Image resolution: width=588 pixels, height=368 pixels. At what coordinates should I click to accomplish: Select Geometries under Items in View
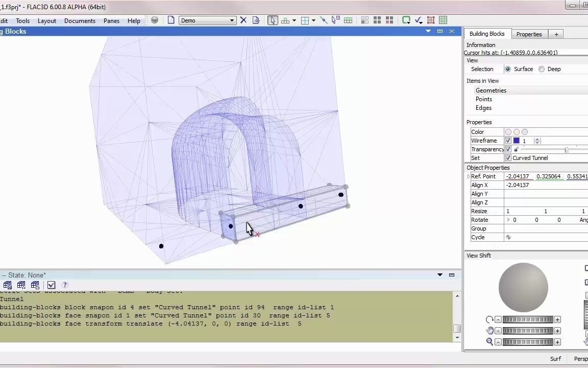pos(491,90)
